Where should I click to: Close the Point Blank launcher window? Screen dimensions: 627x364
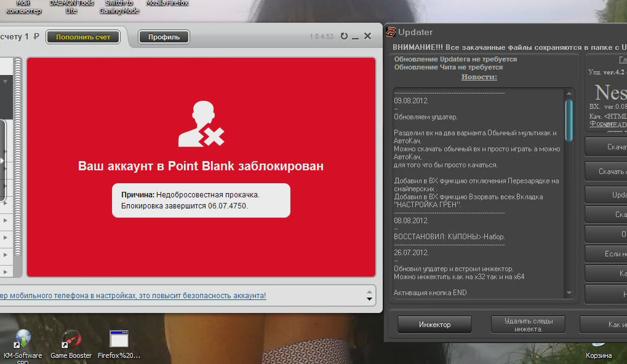click(x=367, y=36)
